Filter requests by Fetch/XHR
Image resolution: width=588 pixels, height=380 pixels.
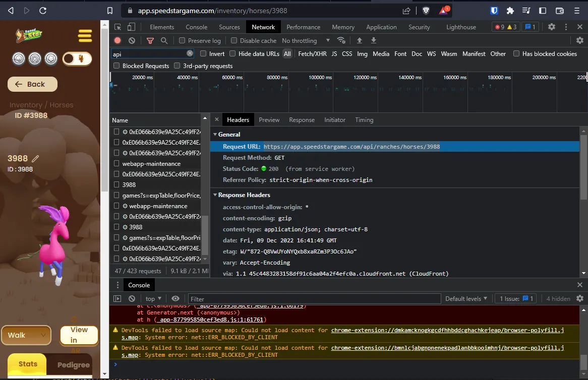click(312, 53)
